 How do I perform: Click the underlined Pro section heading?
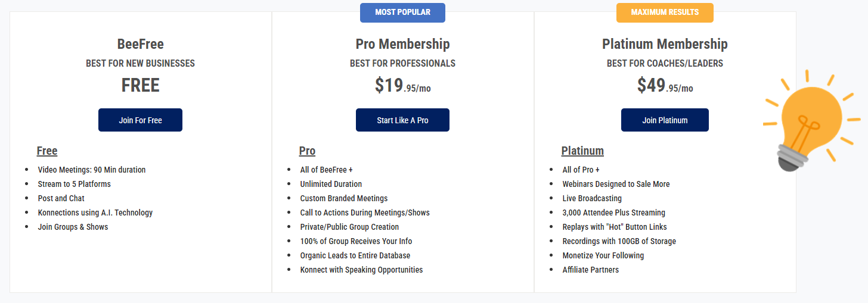(307, 151)
